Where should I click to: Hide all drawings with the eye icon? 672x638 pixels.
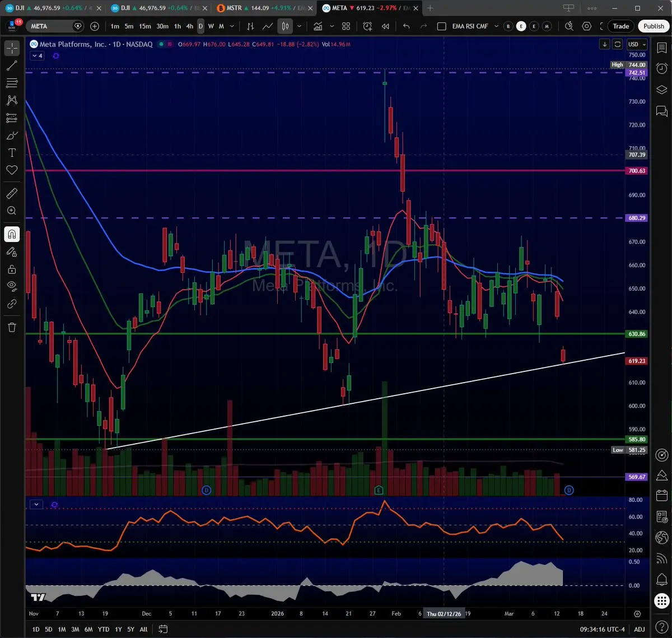12,286
